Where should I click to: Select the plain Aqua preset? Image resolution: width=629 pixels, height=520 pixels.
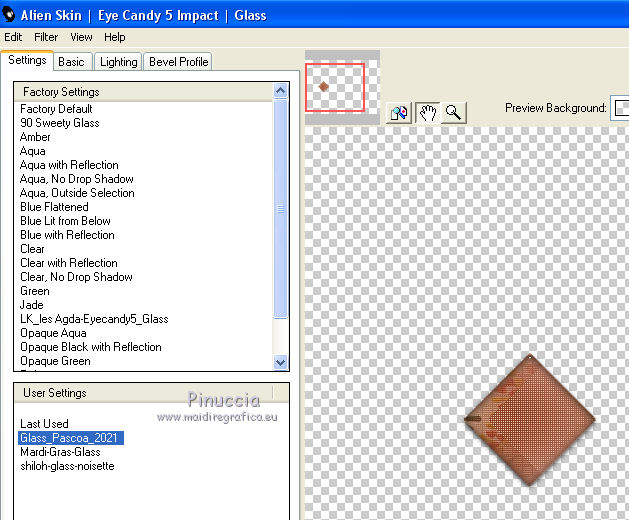tap(32, 151)
